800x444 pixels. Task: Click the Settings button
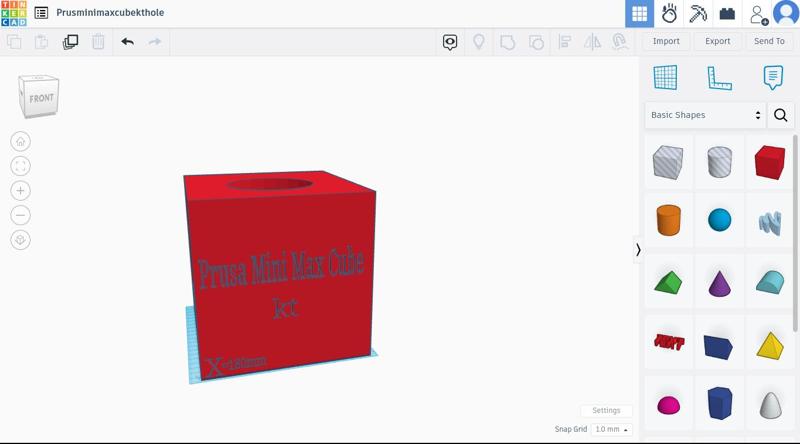tap(606, 410)
